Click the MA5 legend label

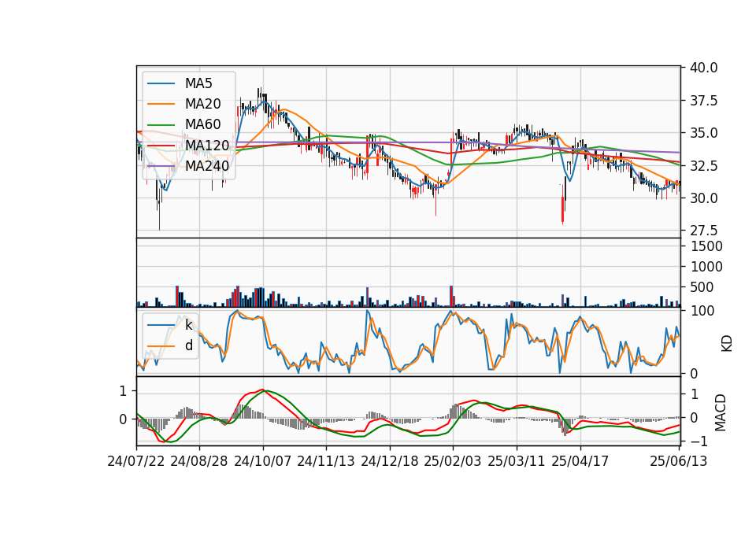(198, 83)
